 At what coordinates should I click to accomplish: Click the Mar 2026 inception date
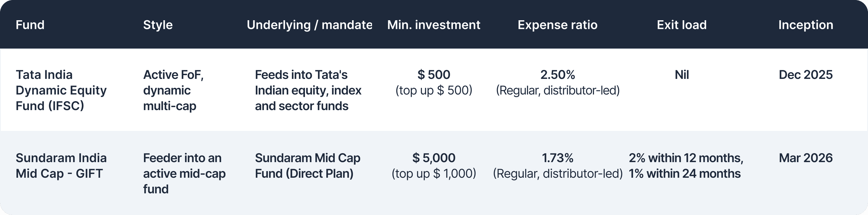(806, 158)
